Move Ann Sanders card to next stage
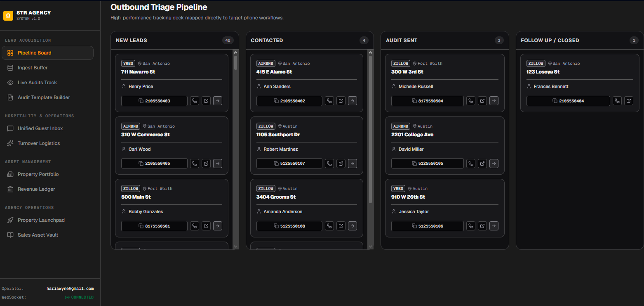Screen dimensions: 644x306 [x=353, y=101]
